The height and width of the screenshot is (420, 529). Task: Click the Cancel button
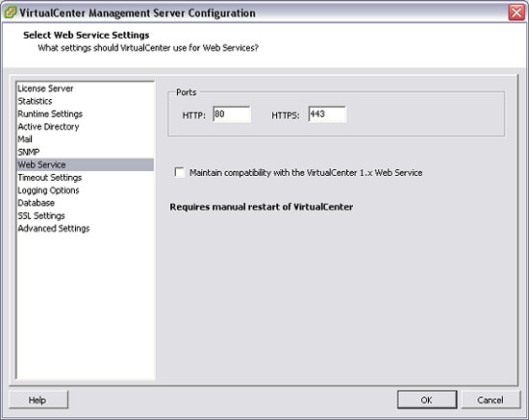(491, 400)
